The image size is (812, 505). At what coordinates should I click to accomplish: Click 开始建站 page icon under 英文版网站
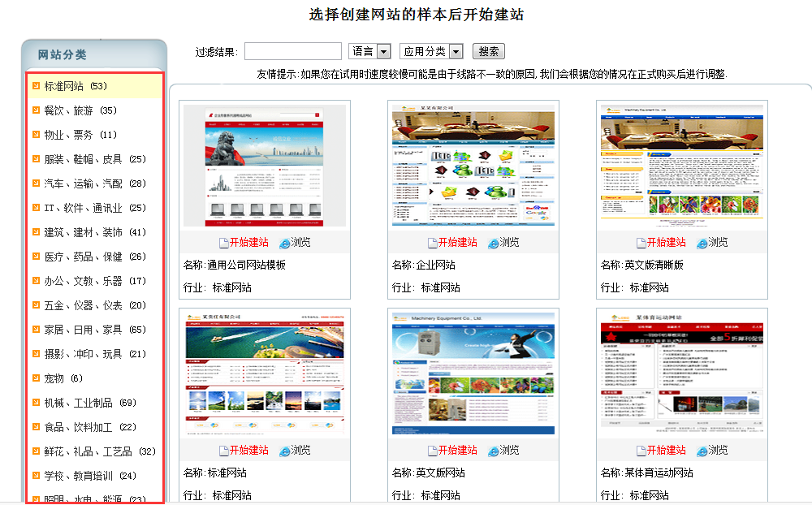point(432,451)
